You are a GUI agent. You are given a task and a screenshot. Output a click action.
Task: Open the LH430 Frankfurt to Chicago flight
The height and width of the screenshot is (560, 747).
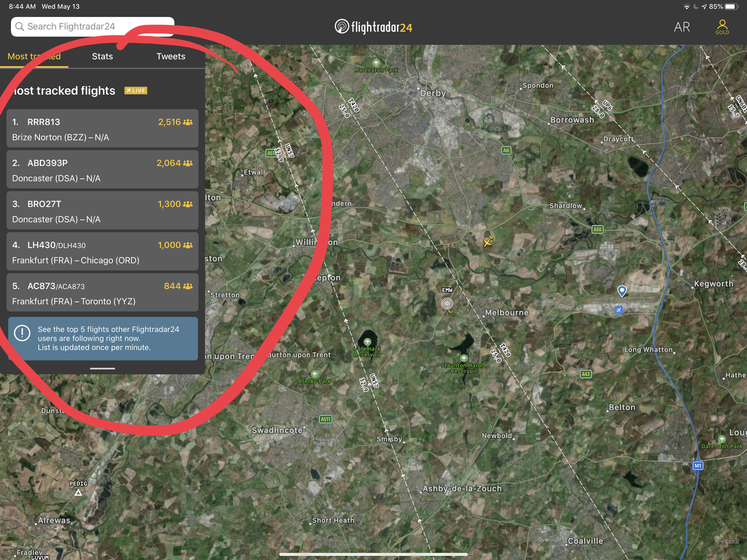pyautogui.click(x=102, y=252)
